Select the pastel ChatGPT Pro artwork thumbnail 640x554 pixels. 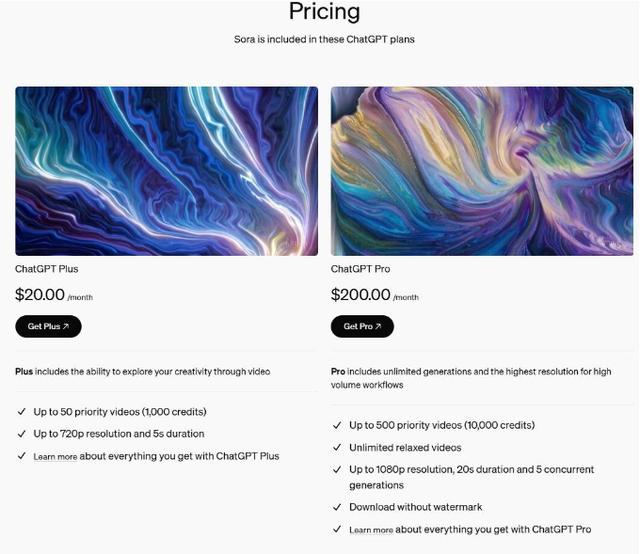click(x=482, y=171)
